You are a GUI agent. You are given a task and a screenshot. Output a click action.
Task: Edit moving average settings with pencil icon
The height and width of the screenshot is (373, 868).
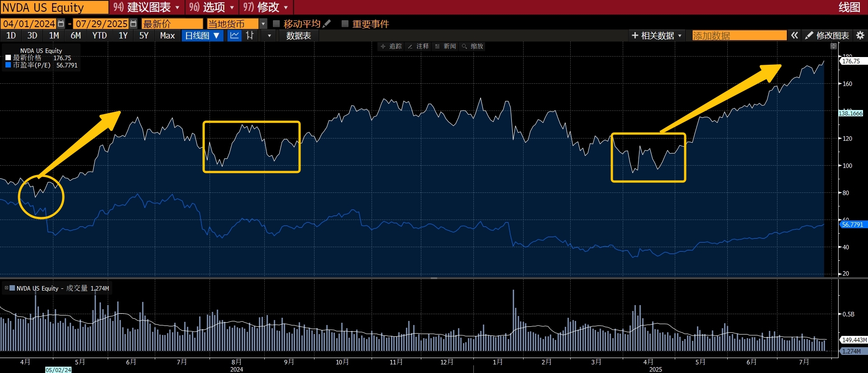pyautogui.click(x=327, y=24)
